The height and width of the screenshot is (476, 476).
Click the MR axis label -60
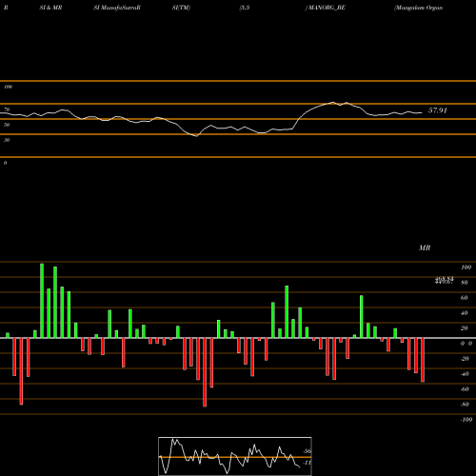coord(465,389)
